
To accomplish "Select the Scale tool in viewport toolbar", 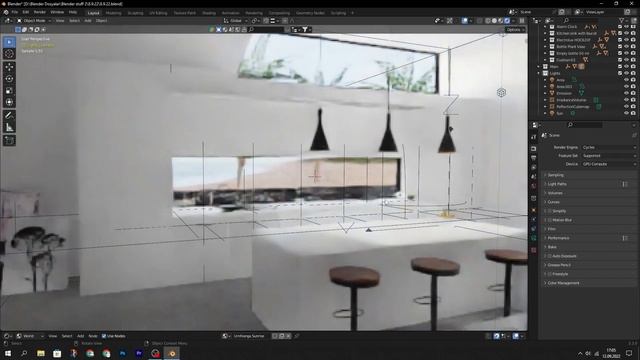I will [x=9, y=91].
